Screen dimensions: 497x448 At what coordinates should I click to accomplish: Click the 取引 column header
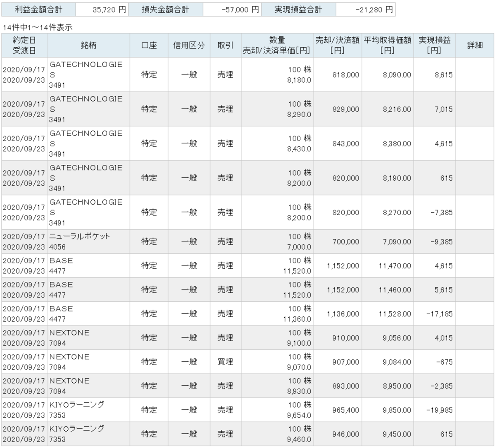coord(225,45)
